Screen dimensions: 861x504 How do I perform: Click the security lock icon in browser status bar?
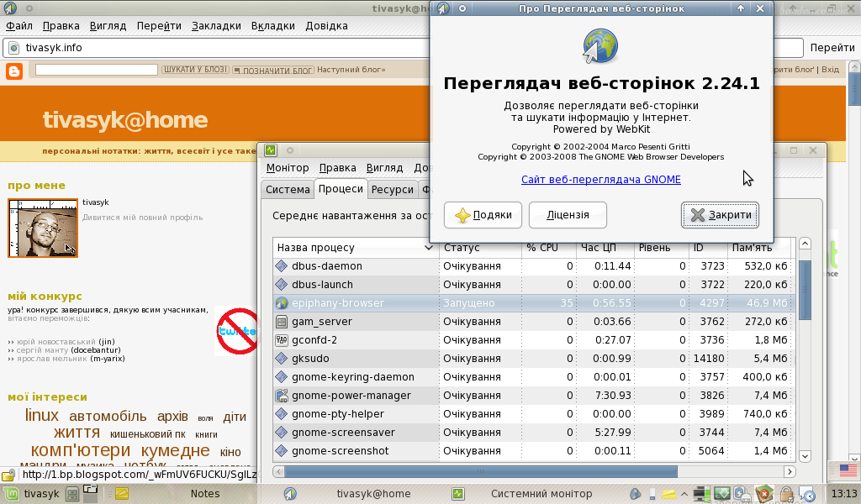8,475
